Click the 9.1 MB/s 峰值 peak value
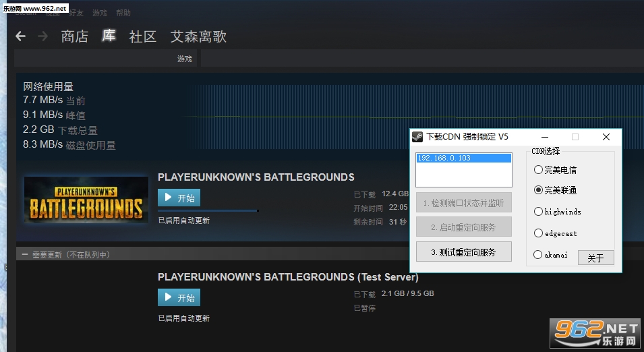 54,115
